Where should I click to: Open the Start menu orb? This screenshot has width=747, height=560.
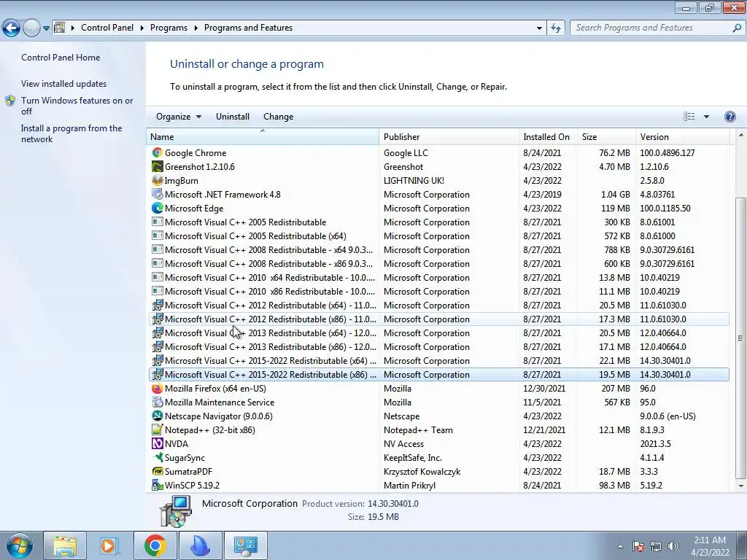(20, 545)
